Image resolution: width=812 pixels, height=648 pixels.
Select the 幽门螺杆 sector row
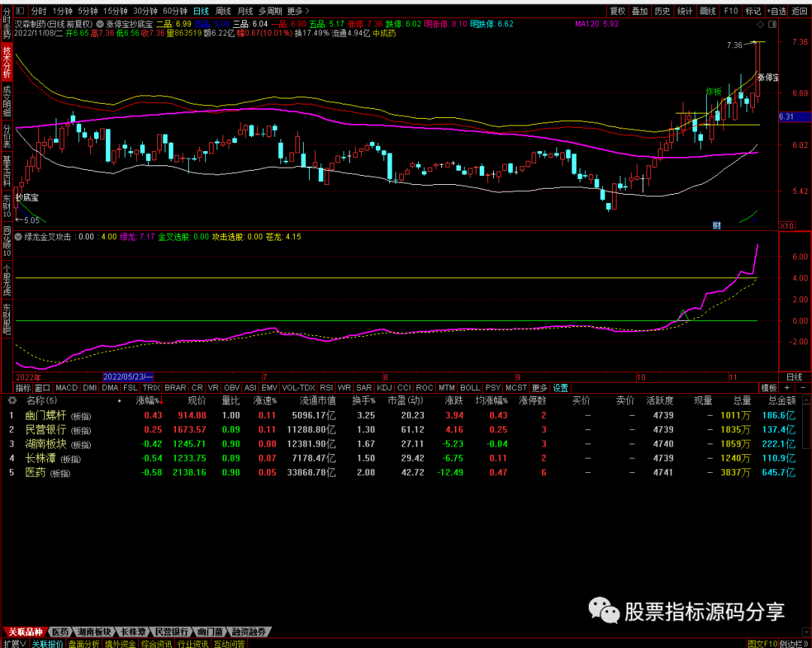(406, 416)
